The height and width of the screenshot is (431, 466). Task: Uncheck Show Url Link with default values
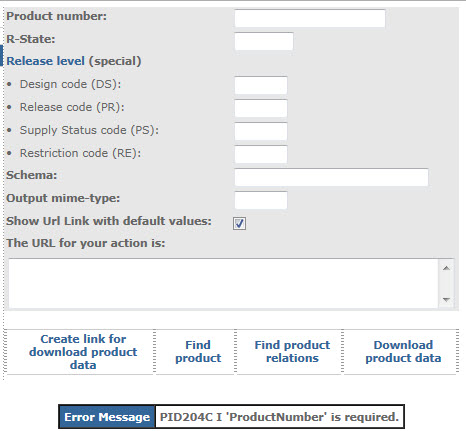239,223
